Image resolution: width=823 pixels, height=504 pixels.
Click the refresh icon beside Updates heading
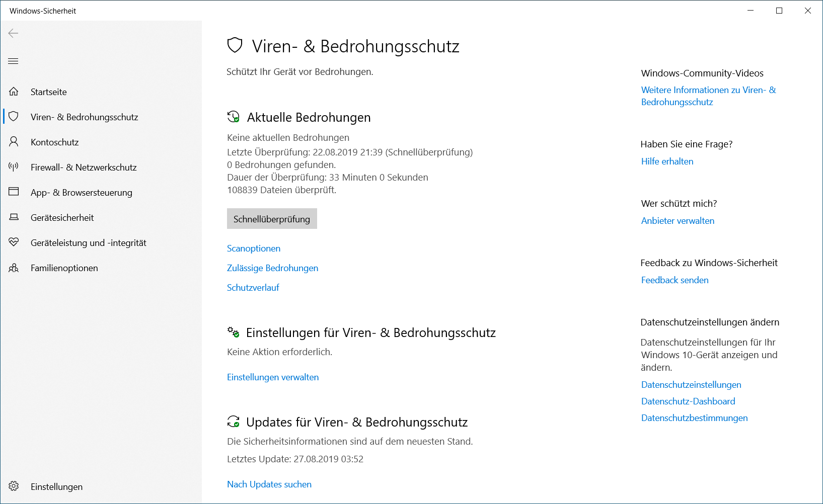(x=233, y=422)
